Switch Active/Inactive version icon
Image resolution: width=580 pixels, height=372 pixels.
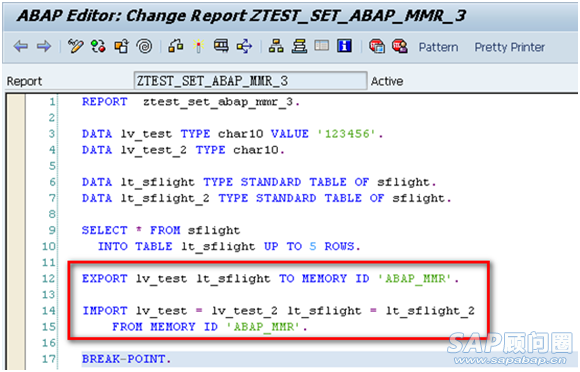[98, 47]
